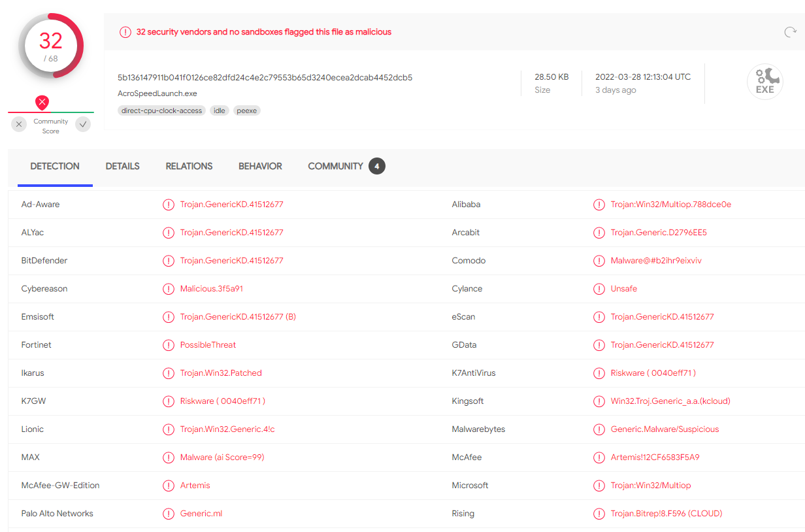The width and height of the screenshot is (805, 532).
Task: Click MAX result Malware (ai Score=99)
Action: (222, 457)
